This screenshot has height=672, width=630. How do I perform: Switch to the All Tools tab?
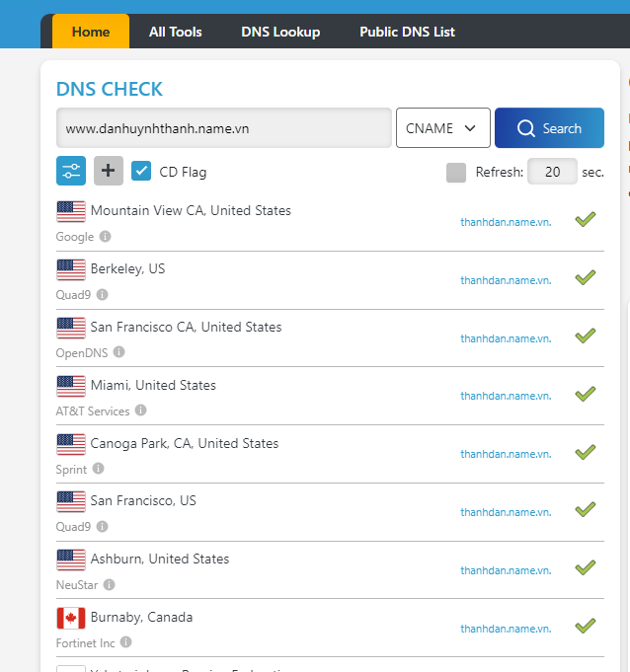coord(176,32)
